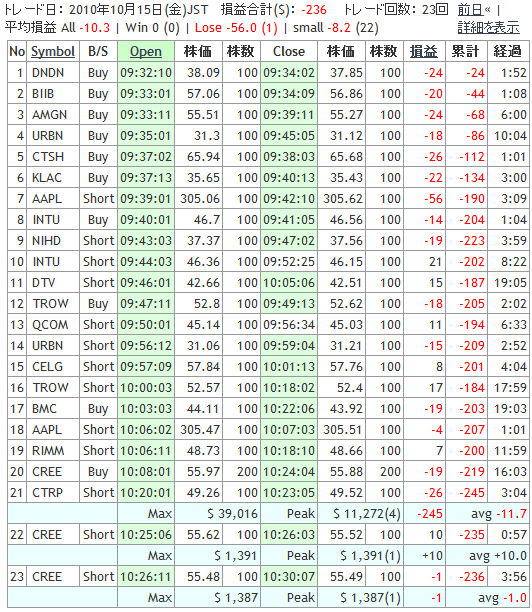Click the close price 52.4 in TROW row 16
Screen dimensions: 532x612
click(350, 388)
